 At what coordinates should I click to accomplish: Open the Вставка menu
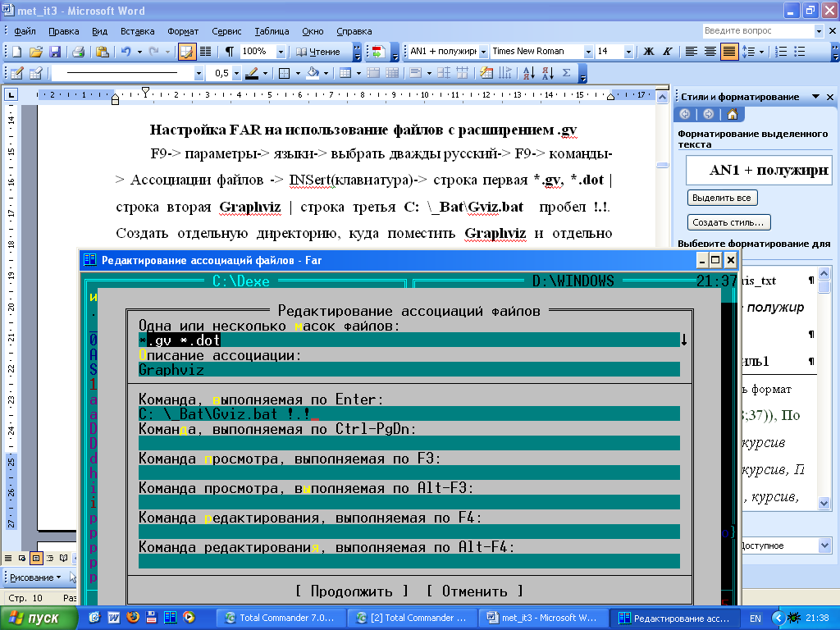[x=137, y=31]
